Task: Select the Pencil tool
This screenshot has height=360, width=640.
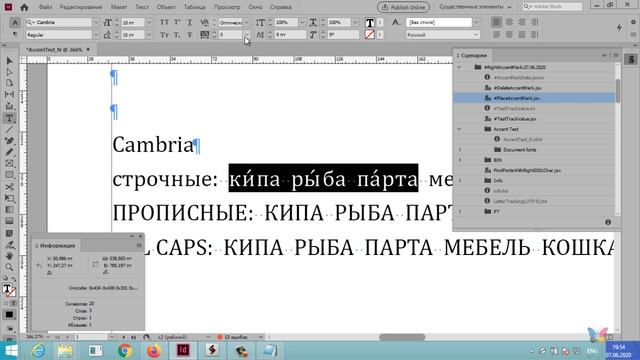Action: [x=9, y=152]
